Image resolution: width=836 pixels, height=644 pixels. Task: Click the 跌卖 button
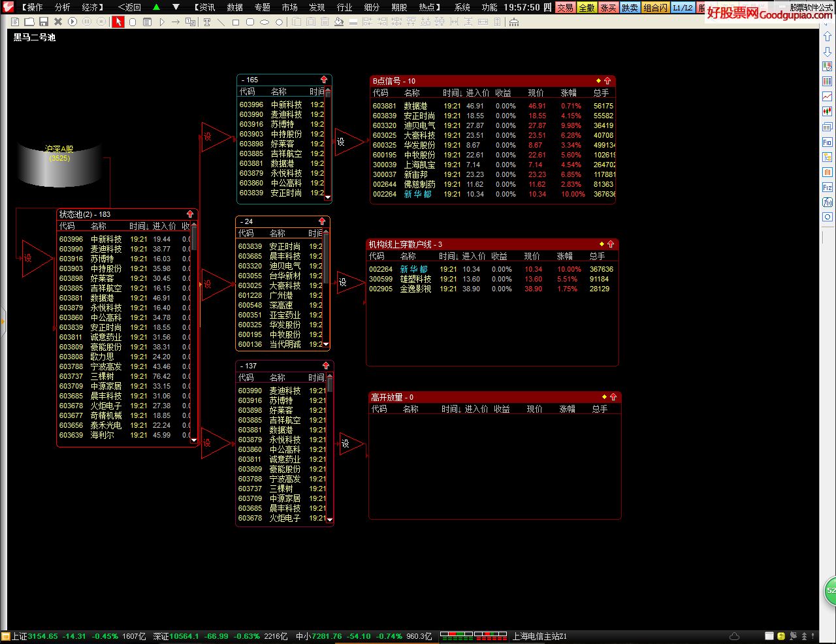point(630,7)
